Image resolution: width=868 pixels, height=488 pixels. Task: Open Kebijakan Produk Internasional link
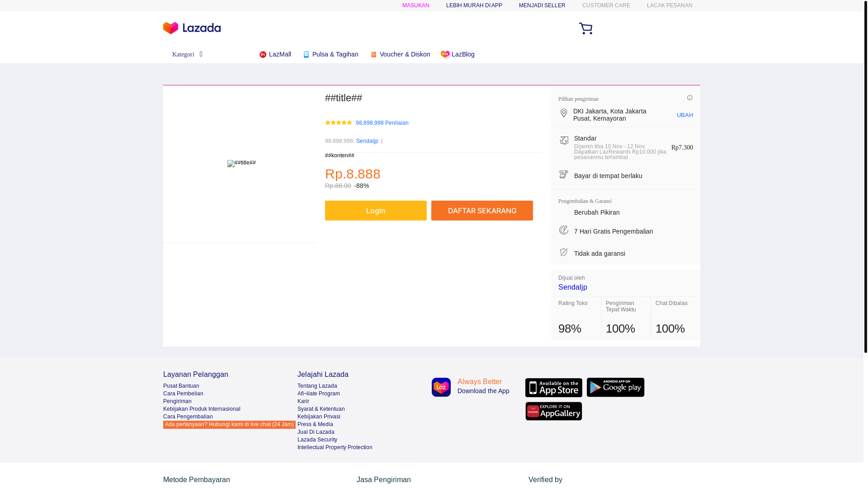click(202, 409)
